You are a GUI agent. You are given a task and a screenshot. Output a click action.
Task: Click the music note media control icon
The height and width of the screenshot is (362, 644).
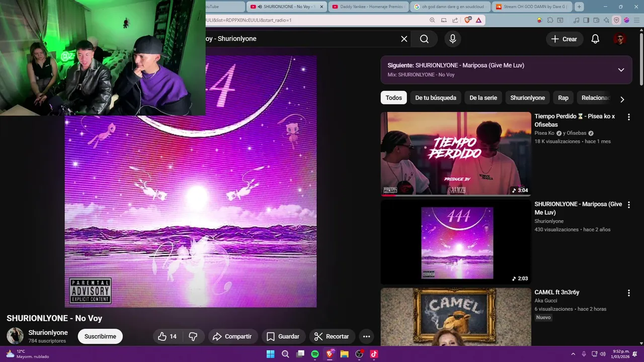pos(577,20)
